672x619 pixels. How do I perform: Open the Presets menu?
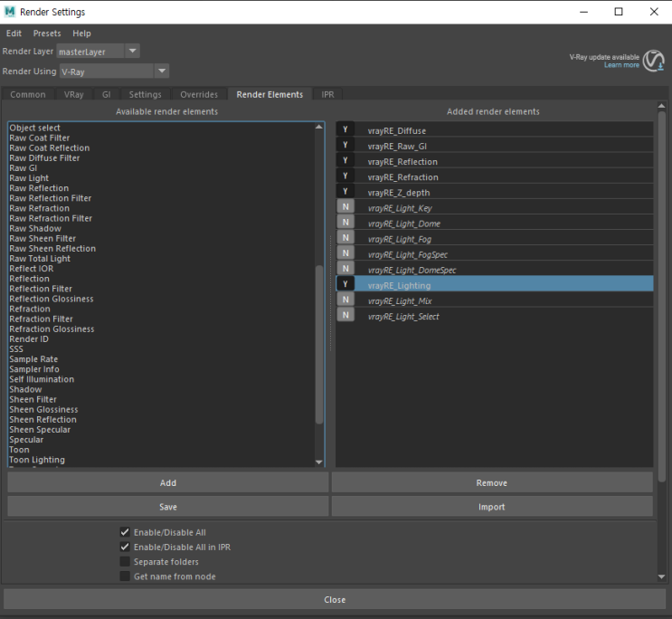[47, 33]
